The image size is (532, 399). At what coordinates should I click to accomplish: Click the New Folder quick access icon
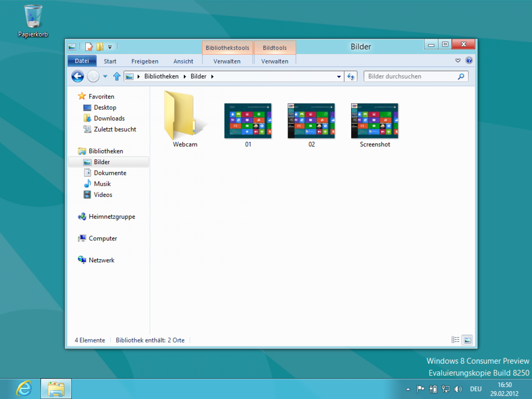click(x=100, y=47)
